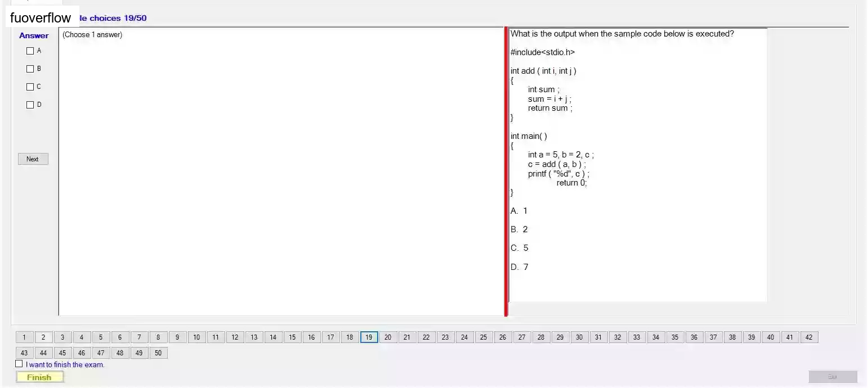Viewport: 868px width, 388px height.
Task: Open question 26
Action: pyautogui.click(x=503, y=337)
